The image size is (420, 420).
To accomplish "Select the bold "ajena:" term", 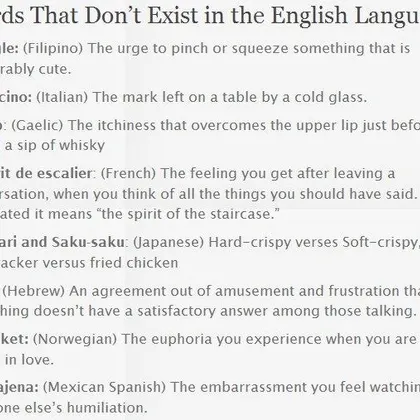I will point(19,387).
